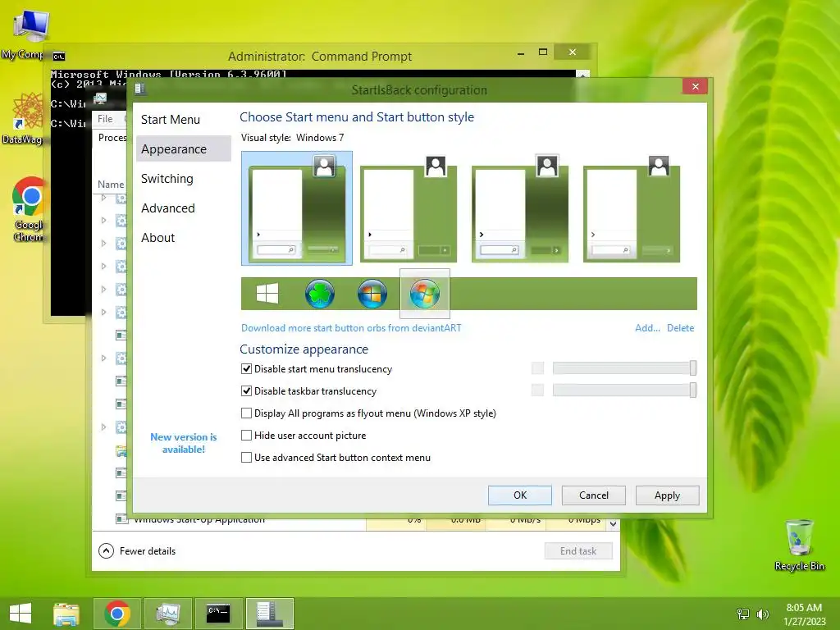This screenshot has width=840, height=630.
Task: Confirm settings with the OK button
Action: coord(519,495)
